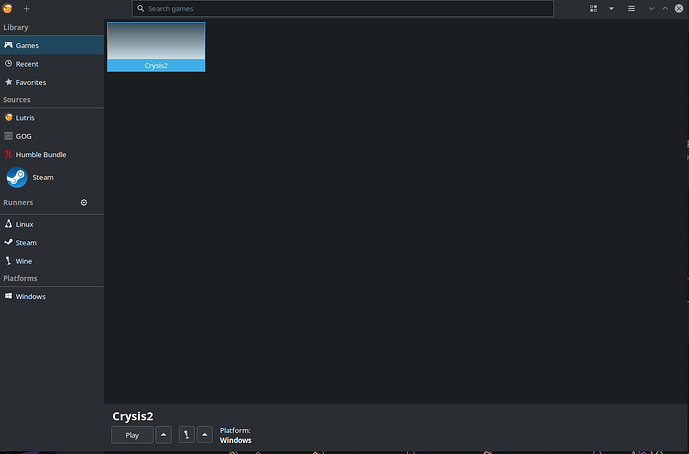Click the Wine glass runner button

(187, 435)
